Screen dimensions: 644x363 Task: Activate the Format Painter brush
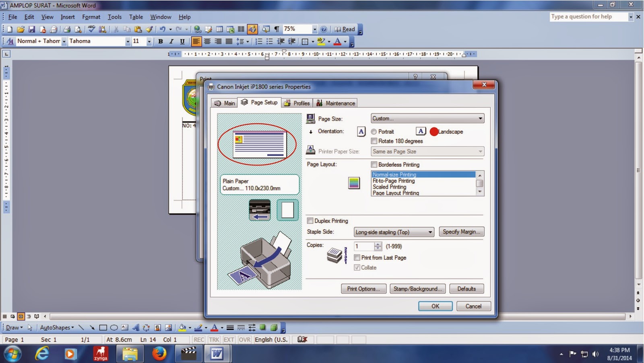(149, 29)
